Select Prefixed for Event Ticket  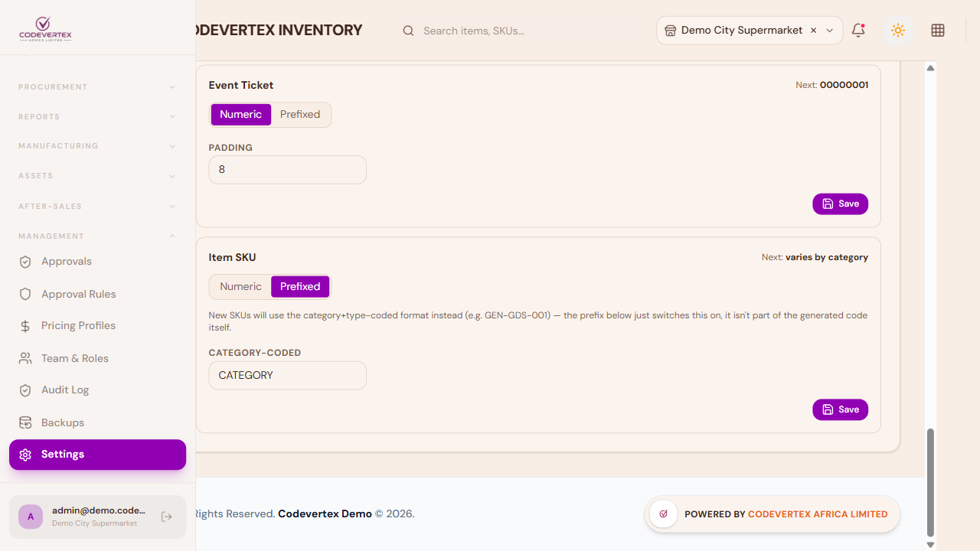[x=300, y=114]
